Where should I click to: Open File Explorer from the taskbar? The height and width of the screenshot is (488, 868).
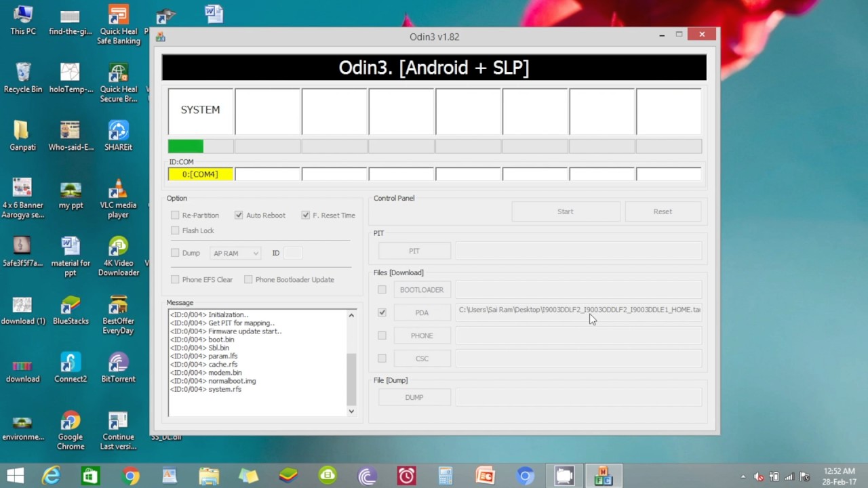[x=209, y=476]
